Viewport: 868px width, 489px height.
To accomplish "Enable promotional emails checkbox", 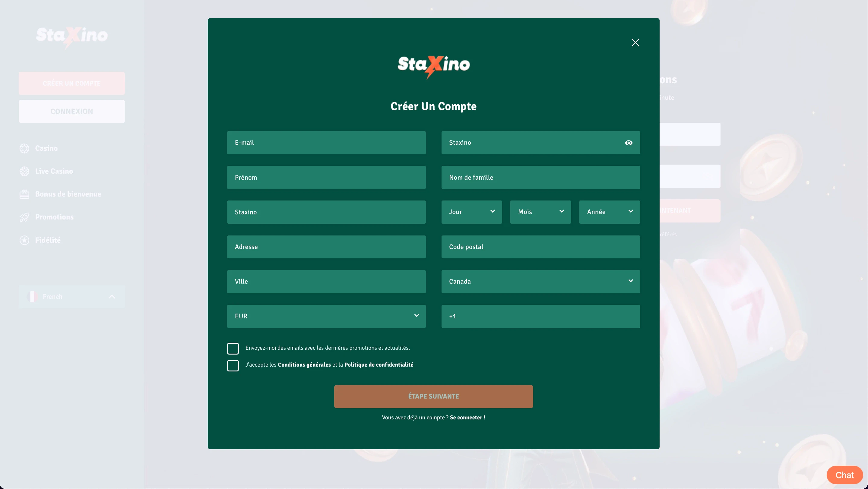I will (233, 349).
